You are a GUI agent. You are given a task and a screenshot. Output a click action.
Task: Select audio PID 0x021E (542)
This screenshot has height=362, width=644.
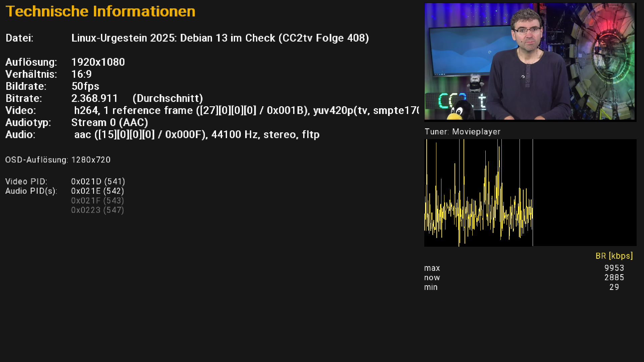(x=97, y=191)
